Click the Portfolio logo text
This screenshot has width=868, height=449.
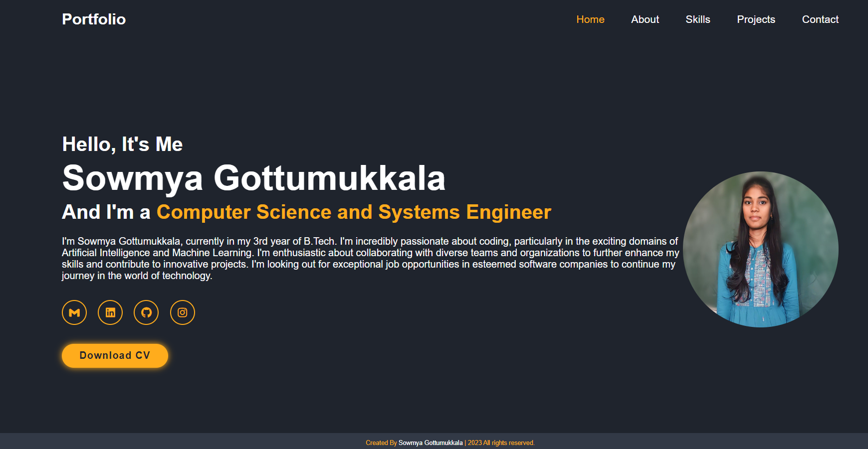coord(94,19)
